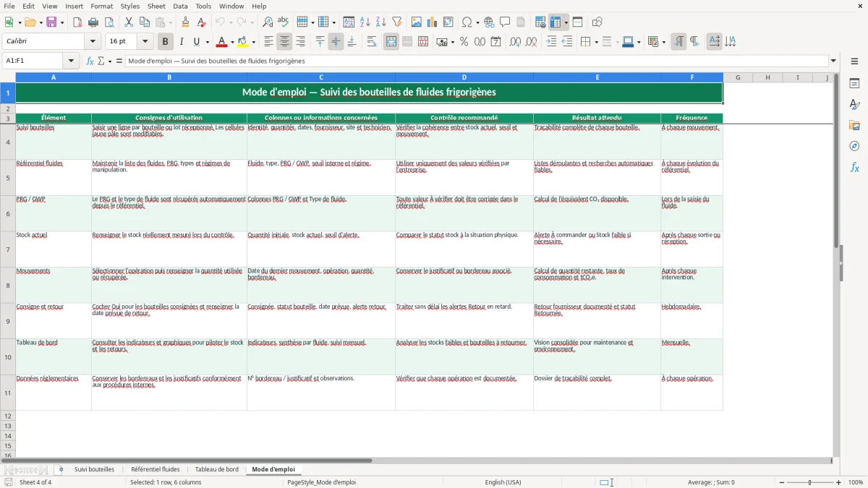Insert a comment
The width and height of the screenshot is (868, 488).
click(505, 22)
